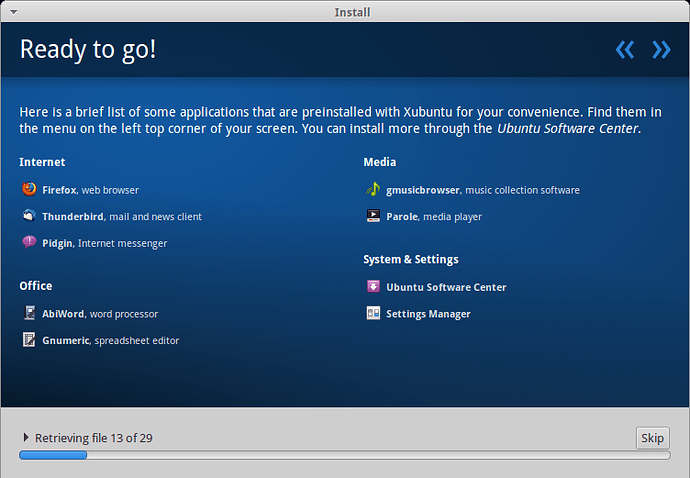Advance to next slide with right chevrons

tap(661, 50)
